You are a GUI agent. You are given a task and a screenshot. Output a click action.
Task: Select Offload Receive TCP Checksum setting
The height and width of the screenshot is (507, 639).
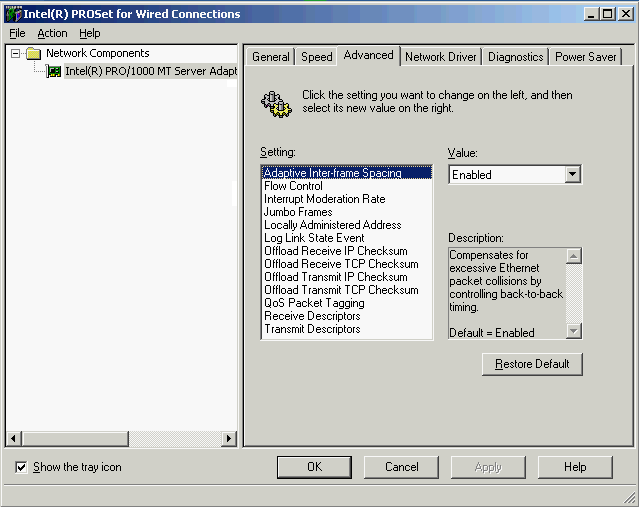(x=347, y=264)
